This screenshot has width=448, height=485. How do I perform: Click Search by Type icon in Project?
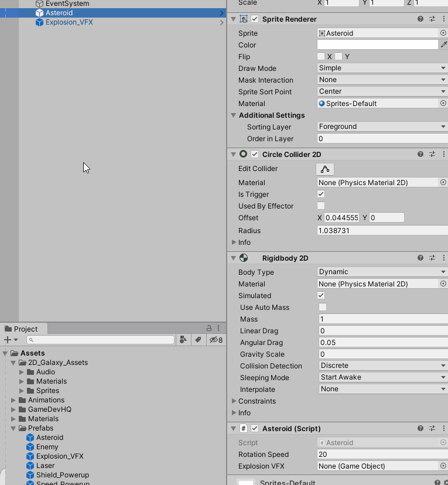[x=183, y=340]
